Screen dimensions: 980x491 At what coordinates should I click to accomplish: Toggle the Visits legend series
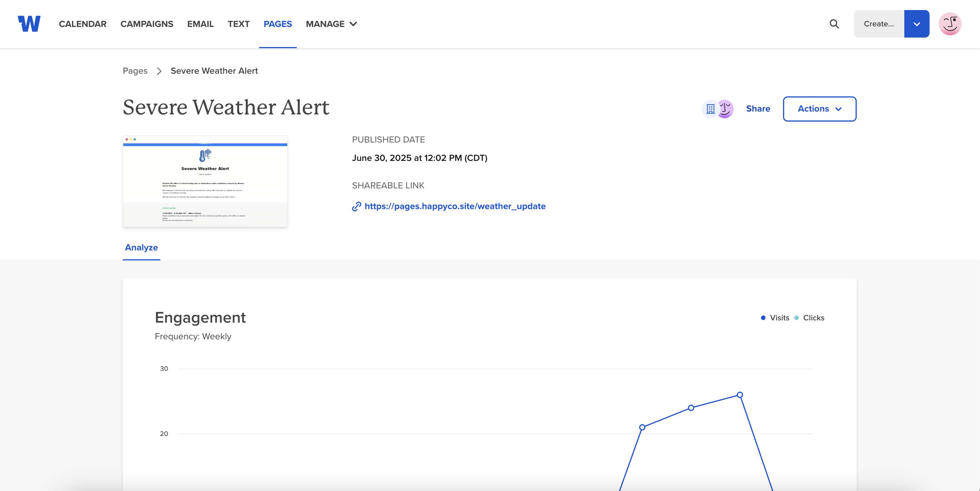point(775,318)
